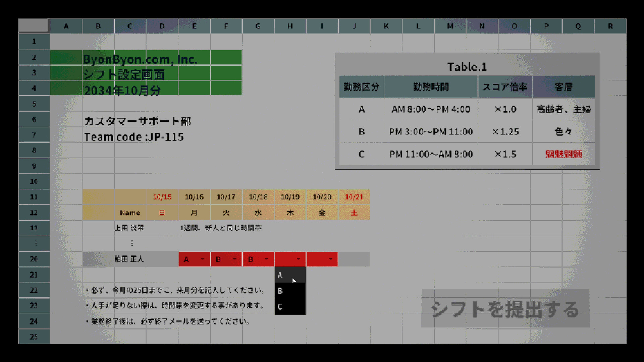Select the red 日 weekday cell
This screenshot has width=644, height=362.
[x=162, y=213]
